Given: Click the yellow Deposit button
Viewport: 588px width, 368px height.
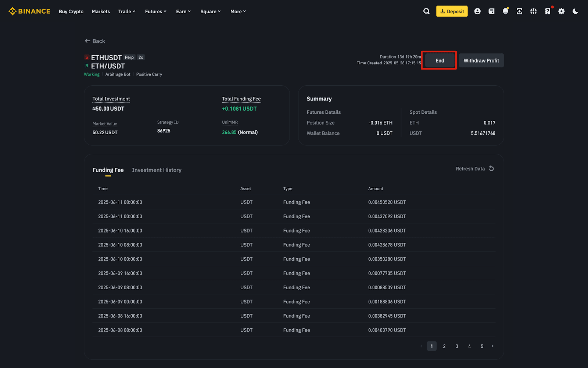Looking at the screenshot, I should click(452, 11).
